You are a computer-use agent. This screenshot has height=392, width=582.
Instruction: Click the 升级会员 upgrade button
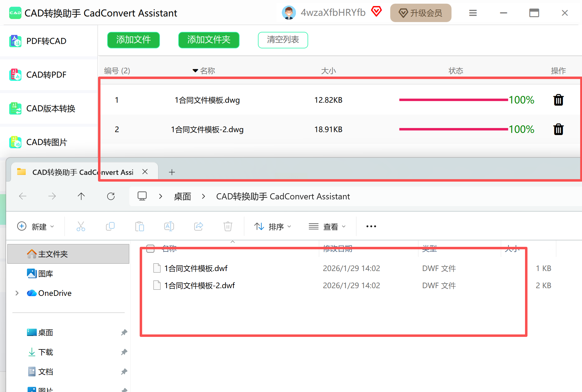point(421,13)
